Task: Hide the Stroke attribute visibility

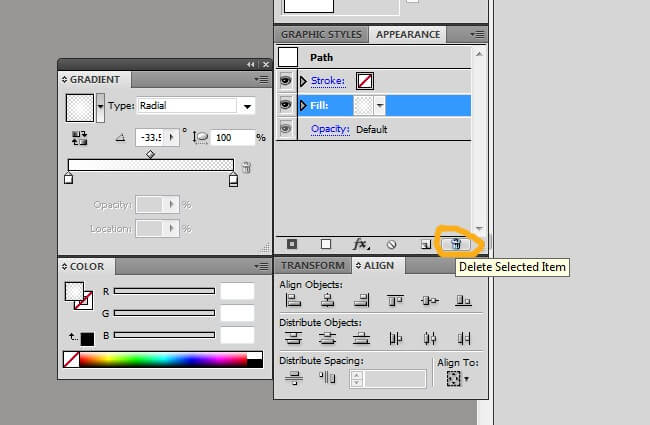Action: [x=286, y=80]
